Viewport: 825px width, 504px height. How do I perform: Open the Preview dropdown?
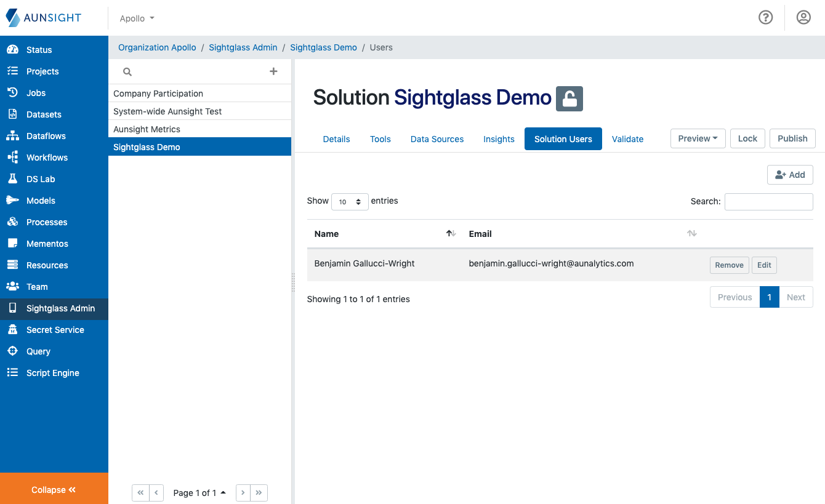coord(698,138)
